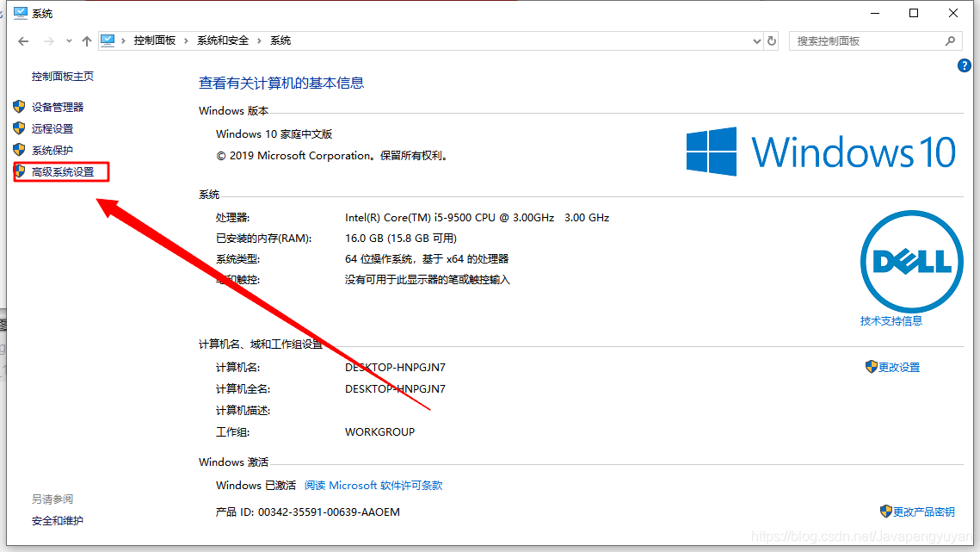Go up one level arrow
980x552 pixels.
[87, 41]
